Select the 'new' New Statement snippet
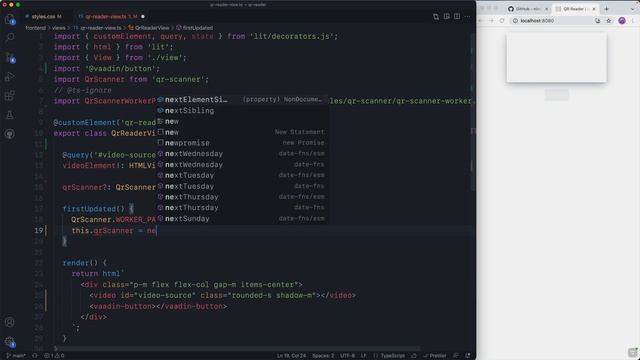The height and width of the screenshot is (360, 640). (x=242, y=132)
